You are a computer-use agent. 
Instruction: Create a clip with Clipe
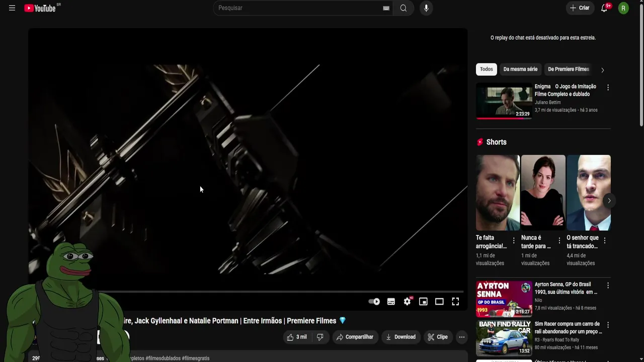437,337
